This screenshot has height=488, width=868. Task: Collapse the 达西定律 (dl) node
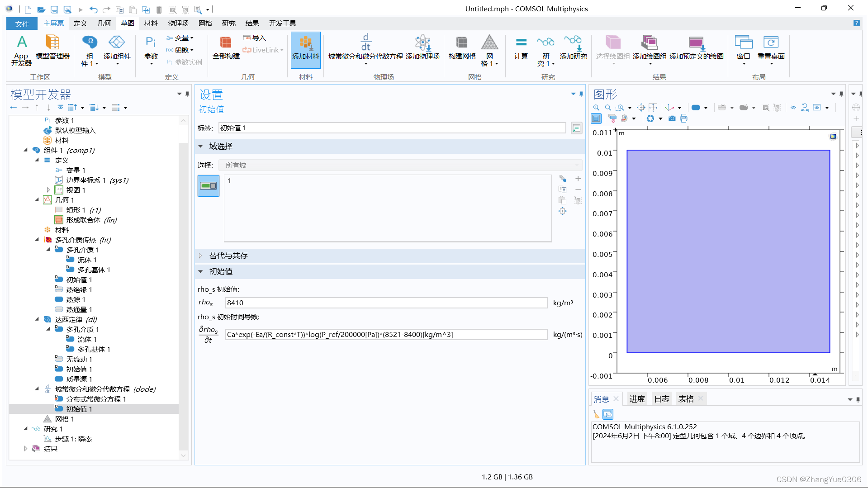pyautogui.click(x=37, y=319)
